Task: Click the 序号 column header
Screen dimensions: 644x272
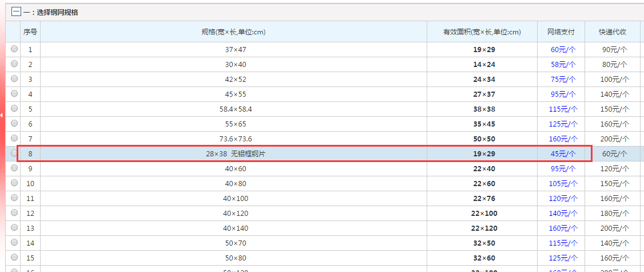Action: pos(30,32)
